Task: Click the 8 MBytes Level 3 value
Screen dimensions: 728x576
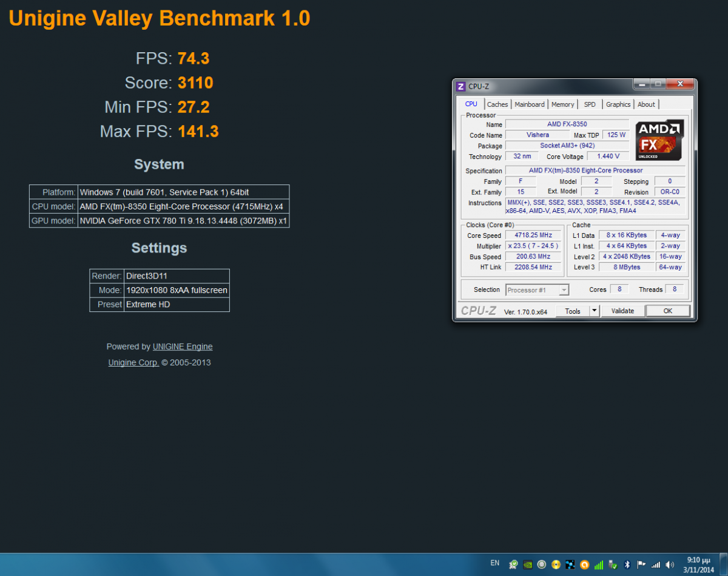Action: coord(627,267)
